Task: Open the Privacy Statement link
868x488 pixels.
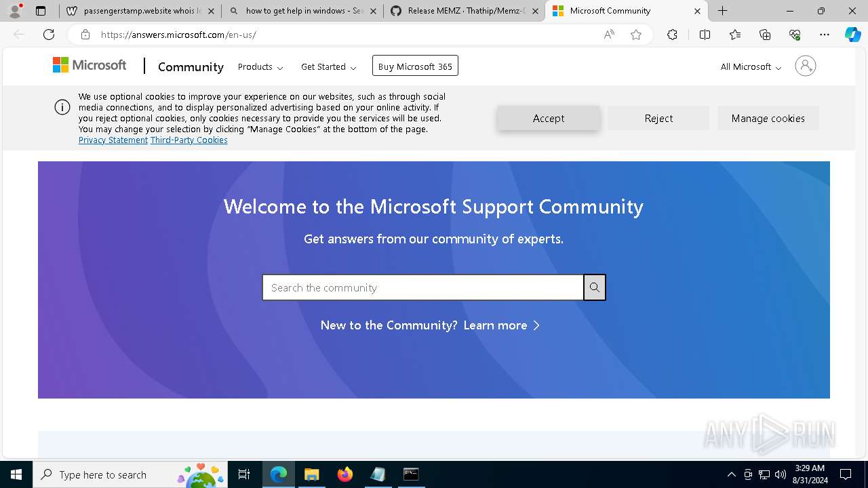Action: pos(113,140)
